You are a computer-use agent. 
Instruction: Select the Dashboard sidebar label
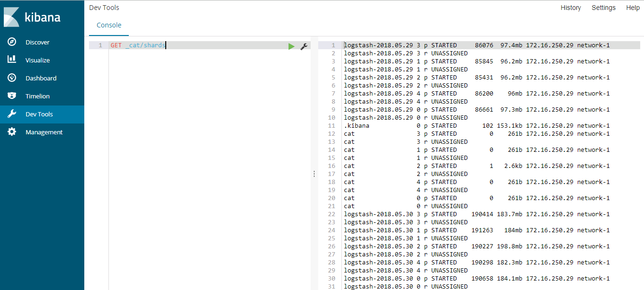[x=41, y=78]
